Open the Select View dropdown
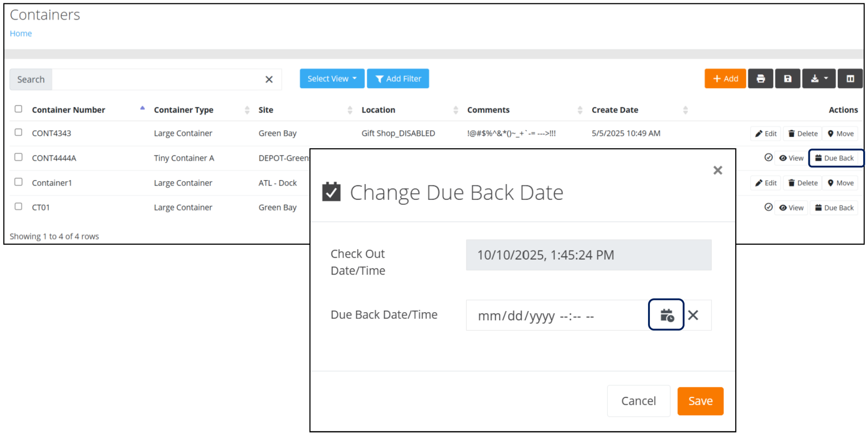The image size is (868, 435). point(332,79)
